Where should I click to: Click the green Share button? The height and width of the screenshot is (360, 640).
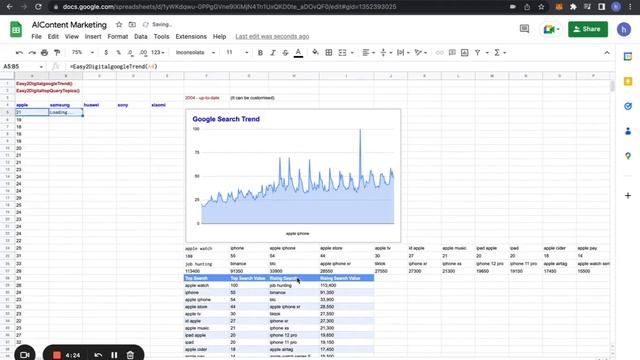pos(588,29)
